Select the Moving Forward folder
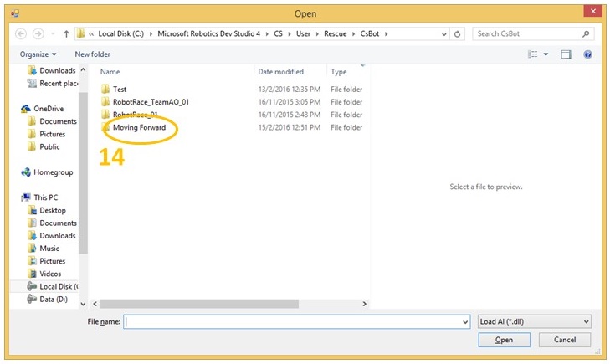 click(x=138, y=128)
